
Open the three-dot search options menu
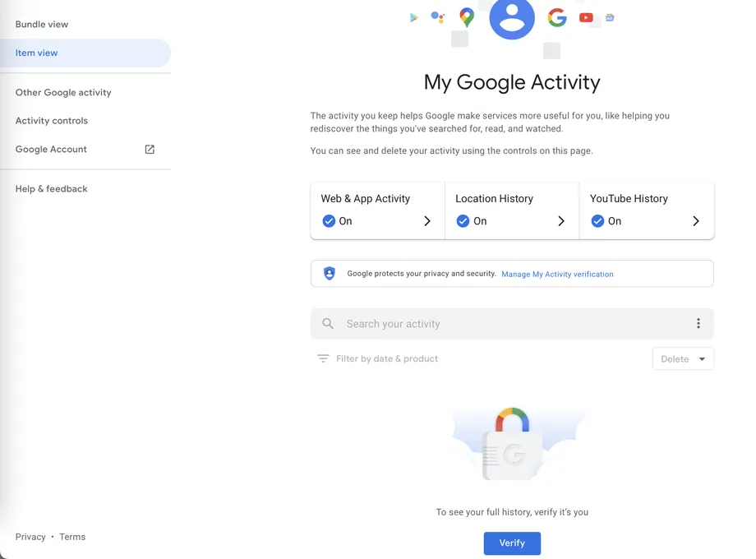[698, 324]
